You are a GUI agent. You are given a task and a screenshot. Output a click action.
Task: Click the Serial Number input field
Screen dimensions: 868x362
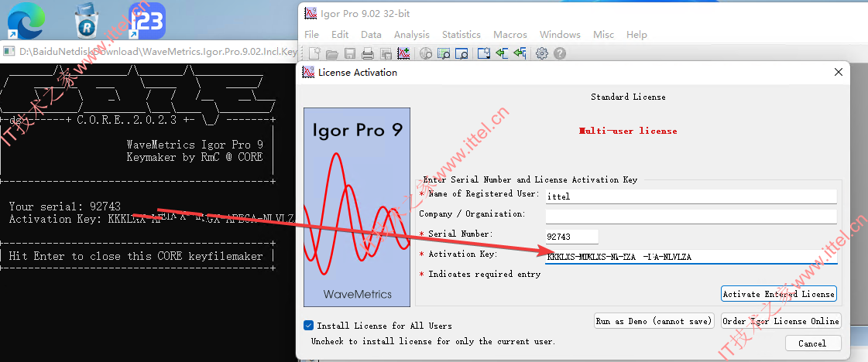tap(572, 237)
